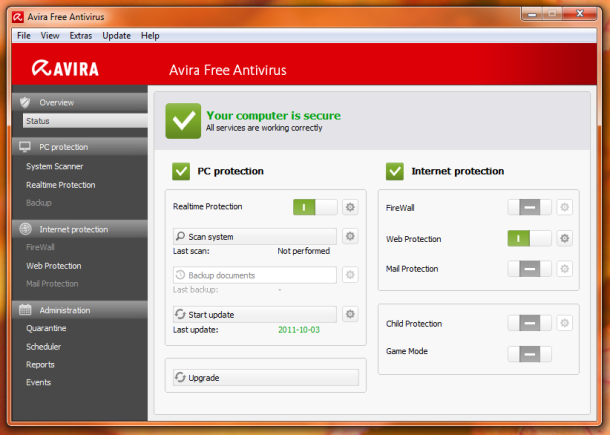Image resolution: width=610 pixels, height=435 pixels.
Task: Toggle the Child Protection switch
Action: pyautogui.click(x=529, y=323)
